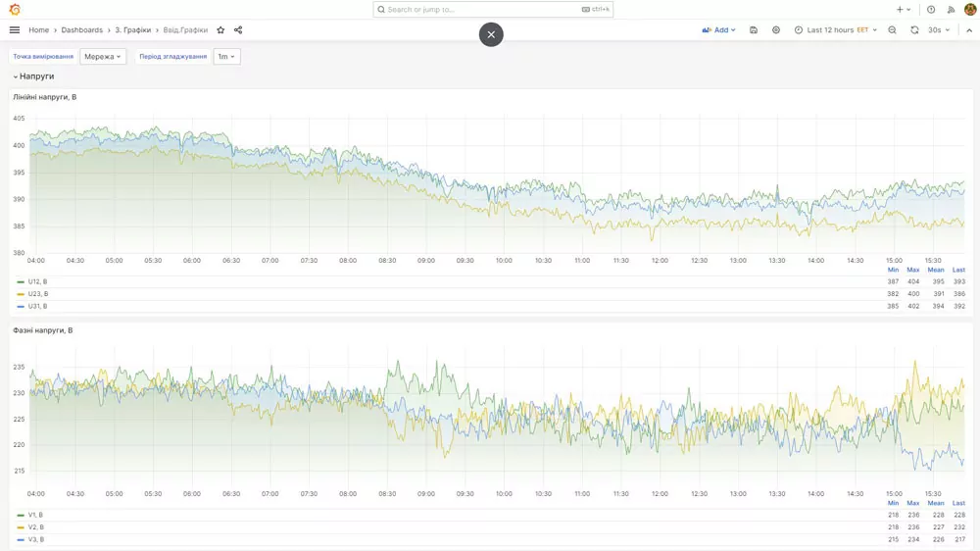The height and width of the screenshot is (551, 980).
Task: Toggle U31, В series in legend
Action: click(37, 306)
